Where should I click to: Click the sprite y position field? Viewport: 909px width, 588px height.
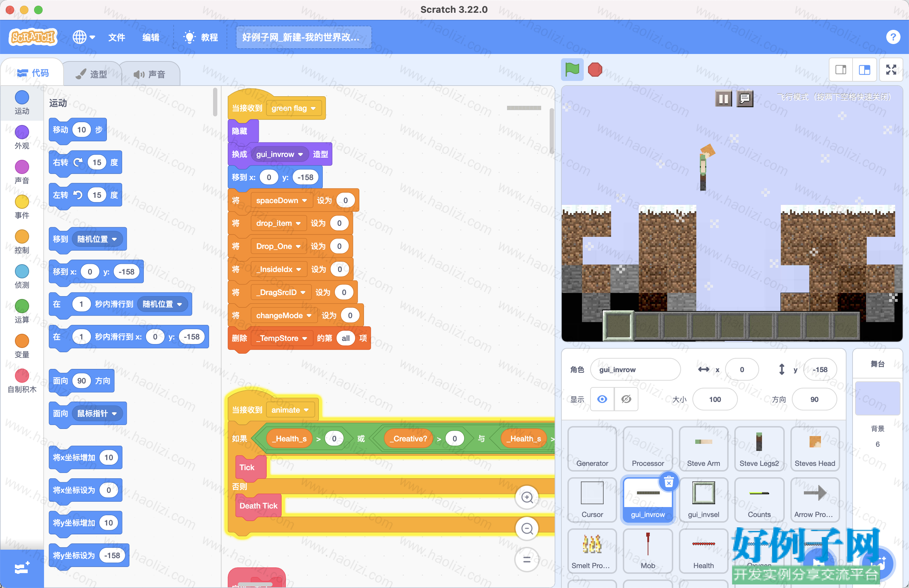[x=820, y=369]
